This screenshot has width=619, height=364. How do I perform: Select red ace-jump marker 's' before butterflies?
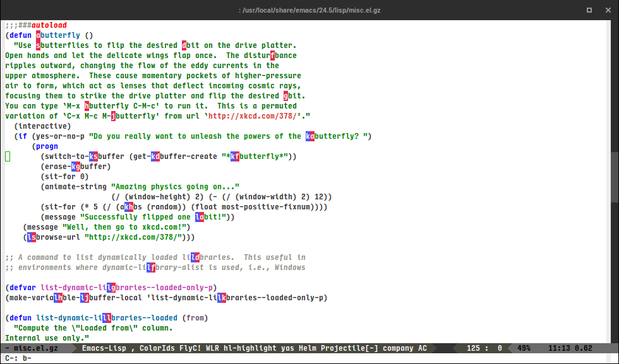click(x=39, y=45)
